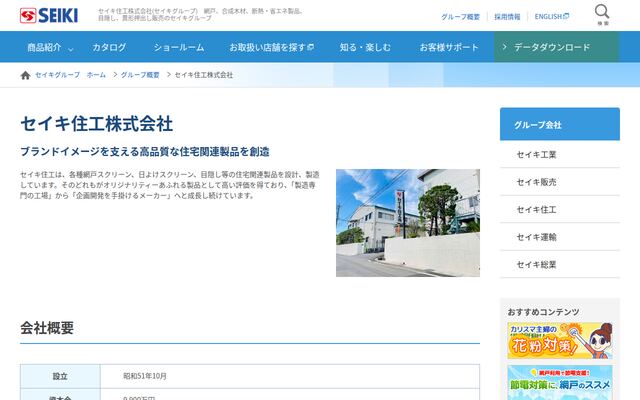The width and height of the screenshot is (640, 400).
Task: Click the 会社概要 section heading
Action: pos(47,328)
